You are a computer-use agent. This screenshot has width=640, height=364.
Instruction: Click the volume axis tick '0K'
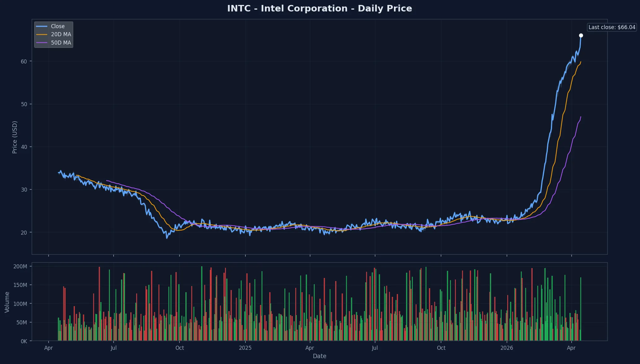coord(24,341)
